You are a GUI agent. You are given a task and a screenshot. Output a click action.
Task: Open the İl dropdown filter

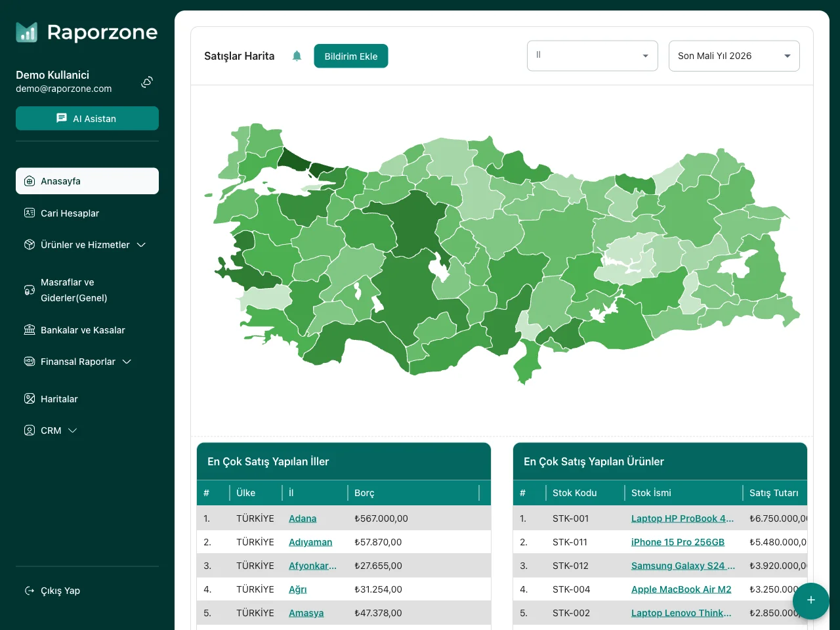pos(592,56)
